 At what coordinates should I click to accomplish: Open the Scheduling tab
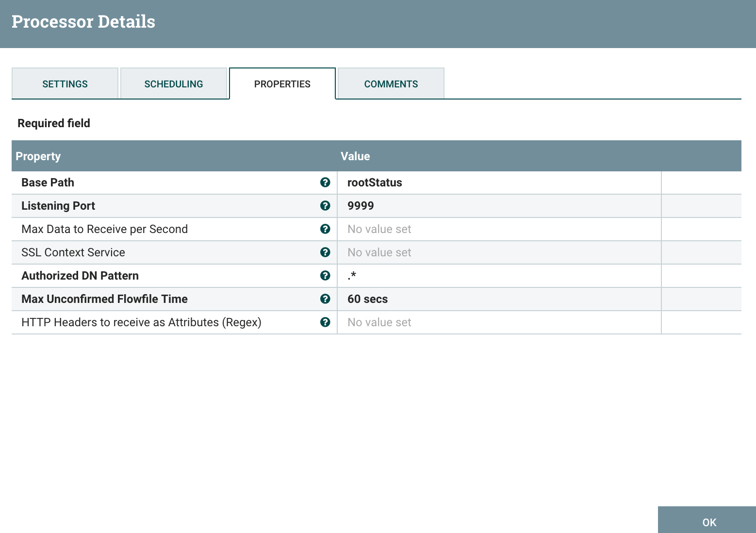(x=174, y=84)
